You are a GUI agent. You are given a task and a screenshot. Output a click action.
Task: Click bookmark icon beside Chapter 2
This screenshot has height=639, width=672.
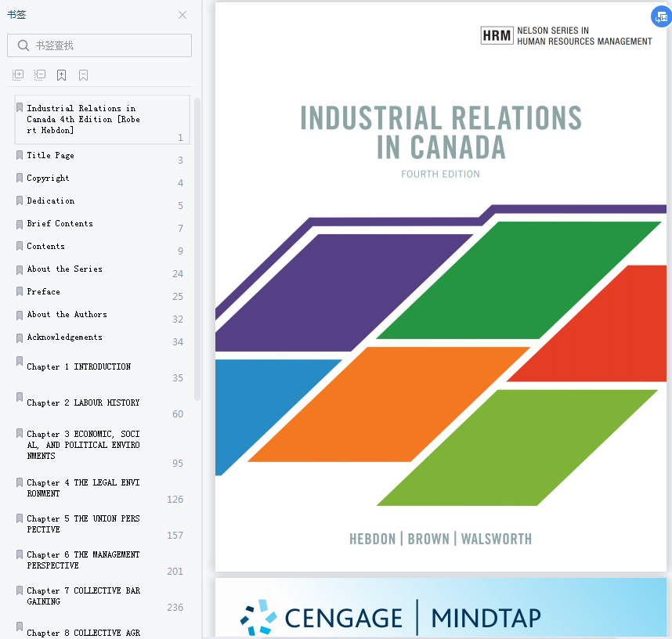[20, 397]
